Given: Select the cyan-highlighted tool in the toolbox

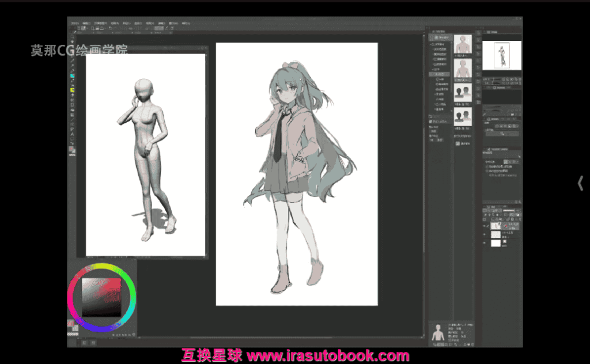Looking at the screenshot, I should [x=72, y=75].
